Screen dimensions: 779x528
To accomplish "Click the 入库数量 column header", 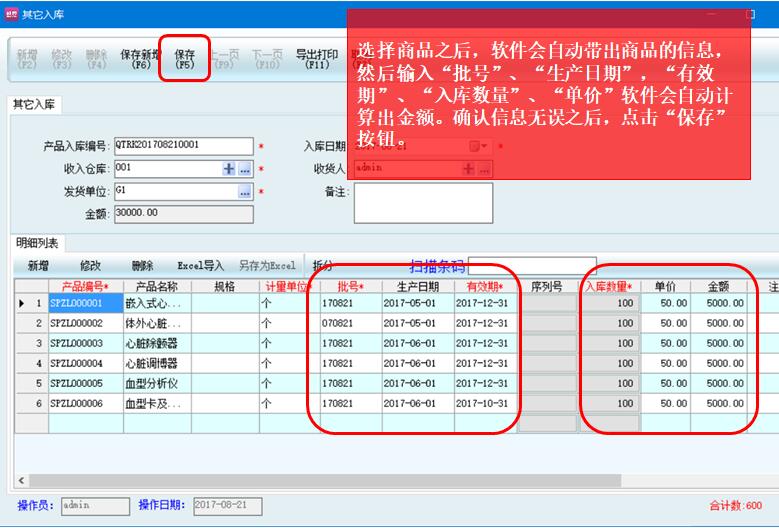I will (609, 287).
